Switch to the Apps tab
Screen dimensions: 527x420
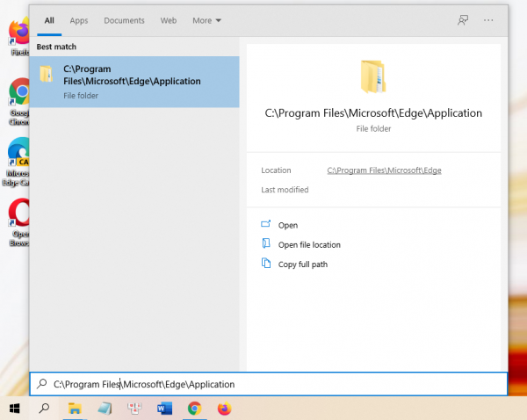79,20
